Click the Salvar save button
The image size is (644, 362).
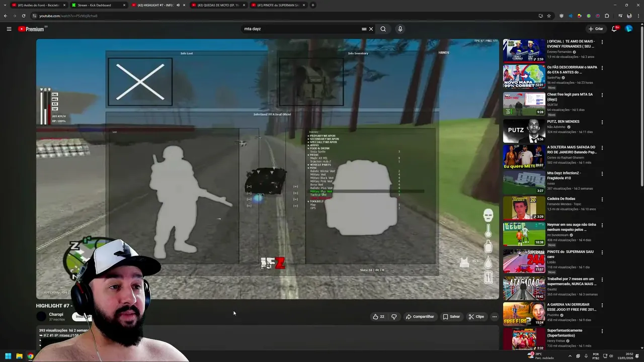coord(451,316)
